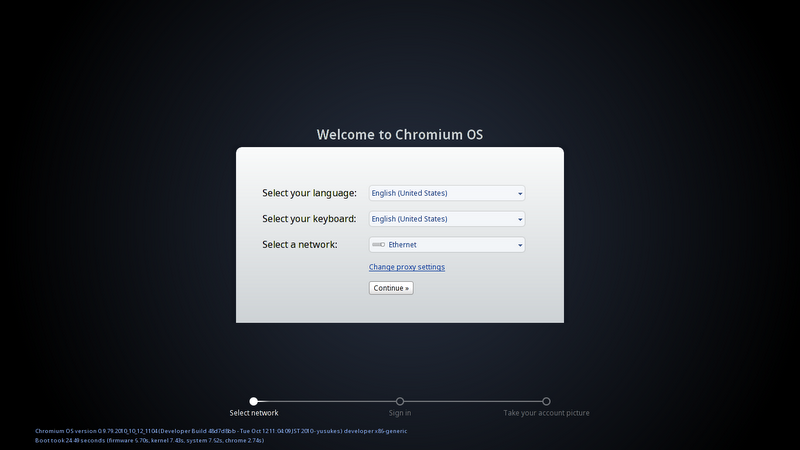Click the Sign in step circle
This screenshot has width=800, height=450.
point(400,401)
